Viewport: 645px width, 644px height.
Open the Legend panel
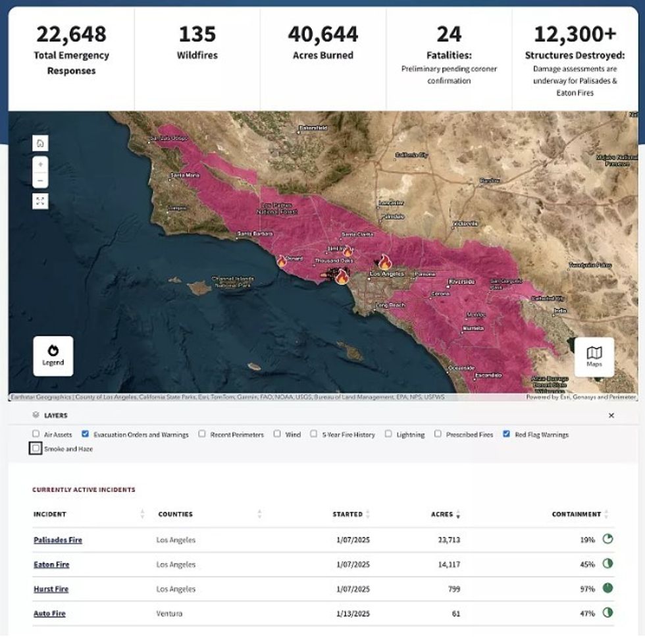click(x=53, y=356)
